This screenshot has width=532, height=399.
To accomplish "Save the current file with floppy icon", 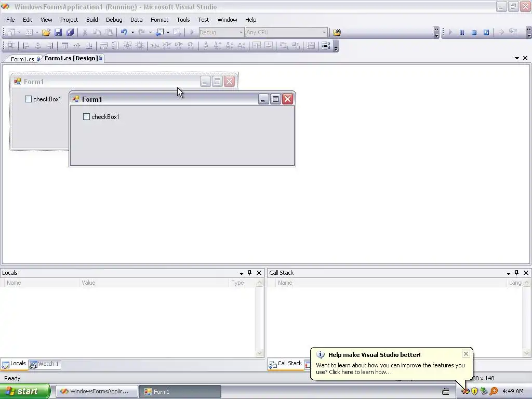I will click(x=58, y=32).
